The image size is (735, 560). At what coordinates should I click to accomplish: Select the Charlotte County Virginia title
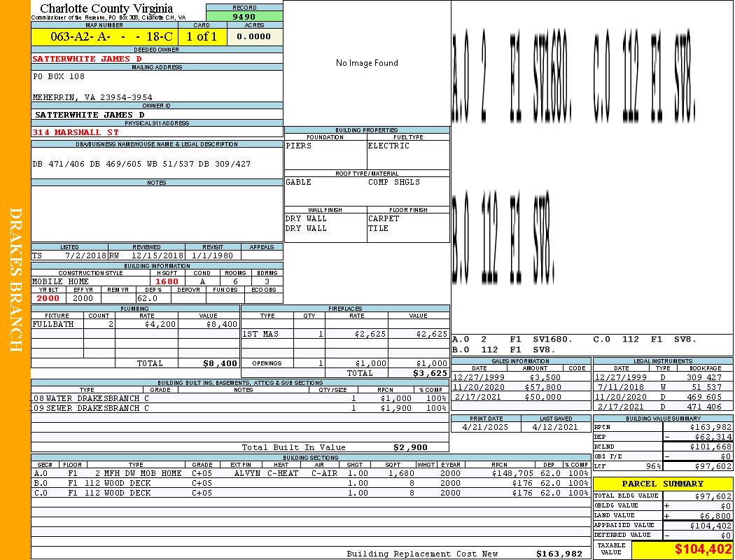[106, 8]
